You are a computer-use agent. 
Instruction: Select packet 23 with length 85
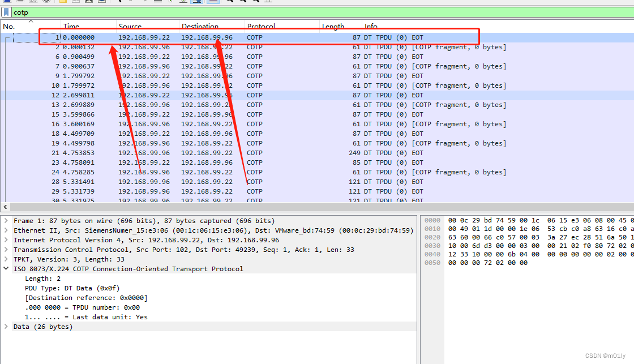click(317, 162)
